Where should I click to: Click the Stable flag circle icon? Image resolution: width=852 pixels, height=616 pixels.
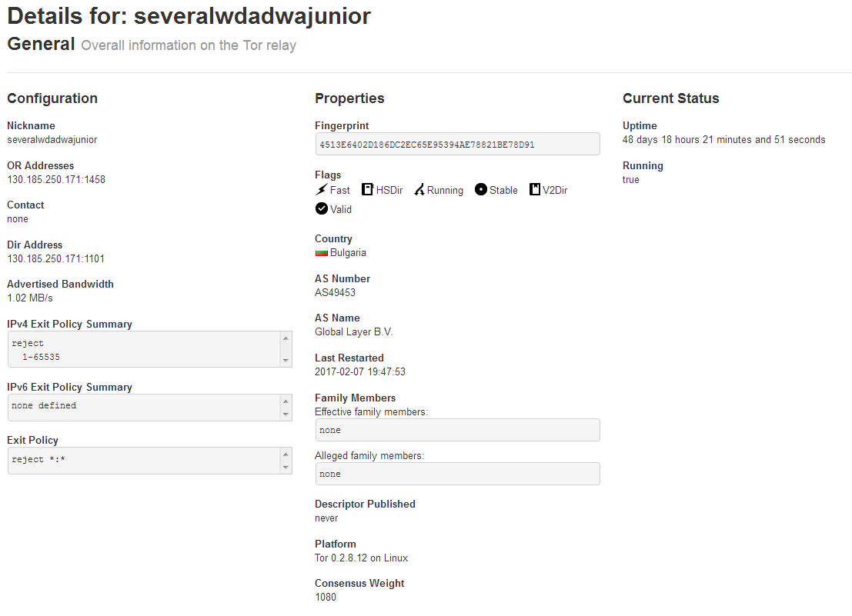tap(481, 190)
